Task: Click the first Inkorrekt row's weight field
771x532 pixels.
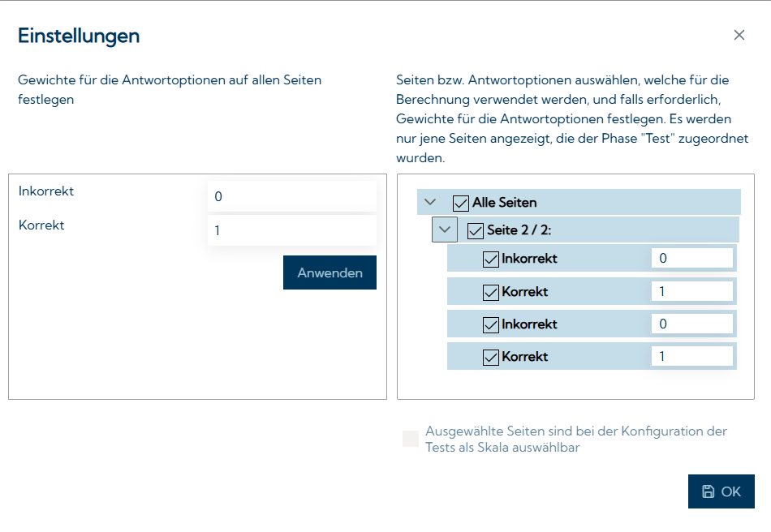Action: click(691, 259)
